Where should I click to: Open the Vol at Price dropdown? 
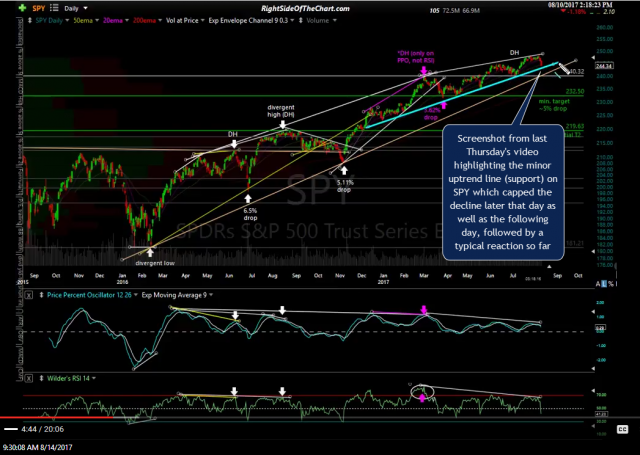[202, 20]
